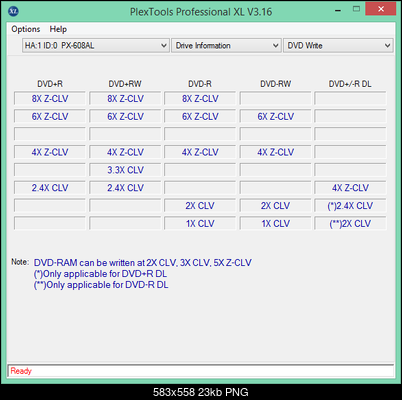Click the 'Note:' label

click(x=20, y=262)
